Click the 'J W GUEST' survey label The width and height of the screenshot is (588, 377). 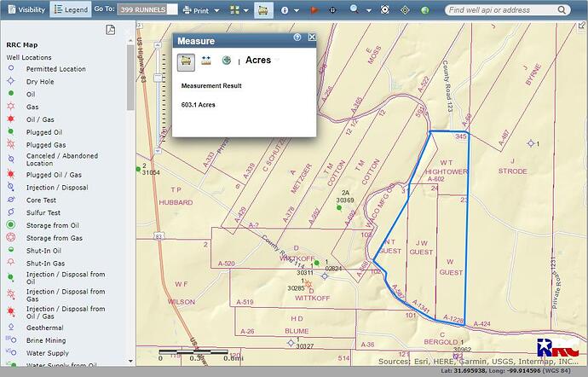421,247
